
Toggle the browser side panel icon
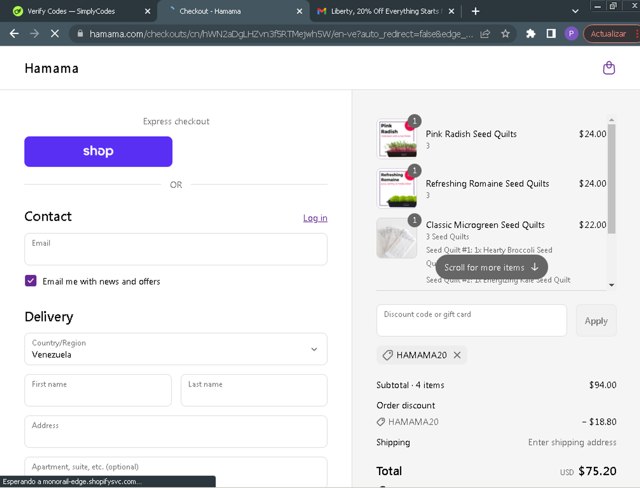[551, 33]
